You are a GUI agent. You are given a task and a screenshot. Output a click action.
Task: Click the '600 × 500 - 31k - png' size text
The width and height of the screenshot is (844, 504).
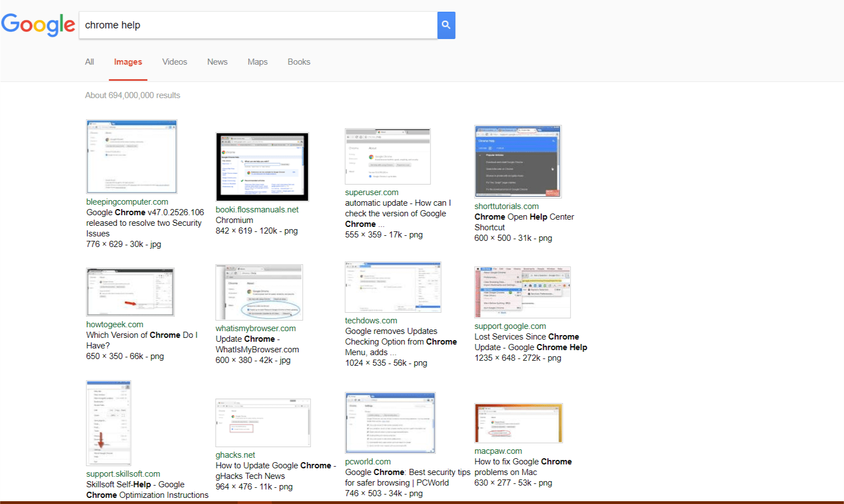click(x=513, y=238)
